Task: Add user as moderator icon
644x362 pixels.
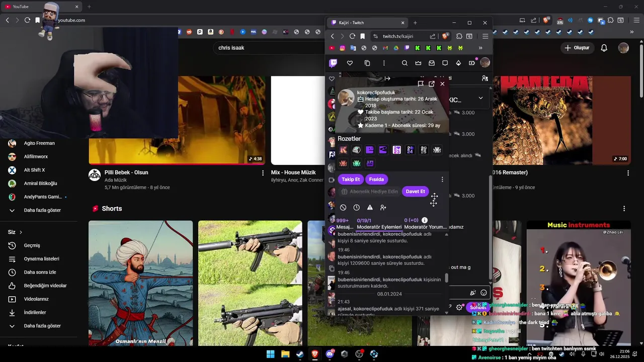Action: click(x=383, y=208)
